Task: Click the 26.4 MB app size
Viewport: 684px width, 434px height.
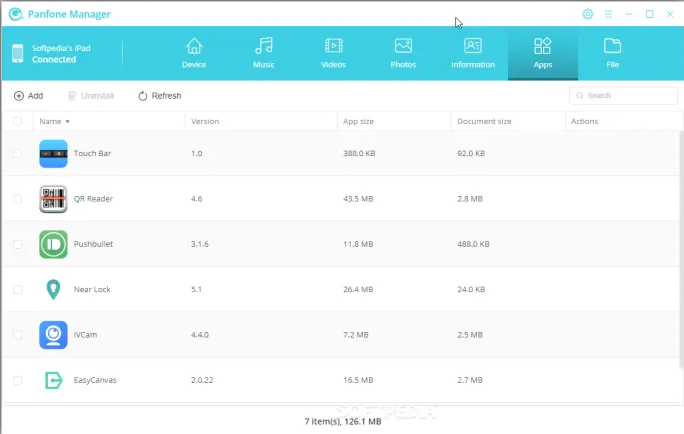Action: point(358,289)
